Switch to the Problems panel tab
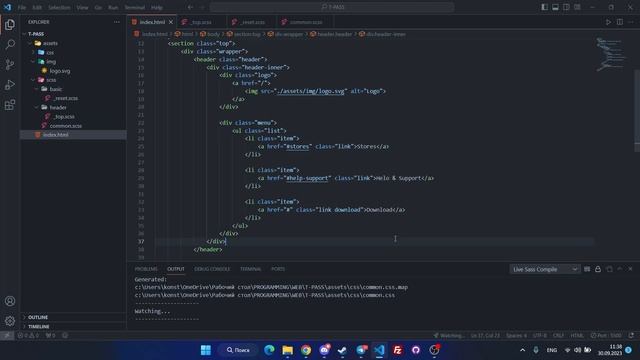 (x=146, y=269)
